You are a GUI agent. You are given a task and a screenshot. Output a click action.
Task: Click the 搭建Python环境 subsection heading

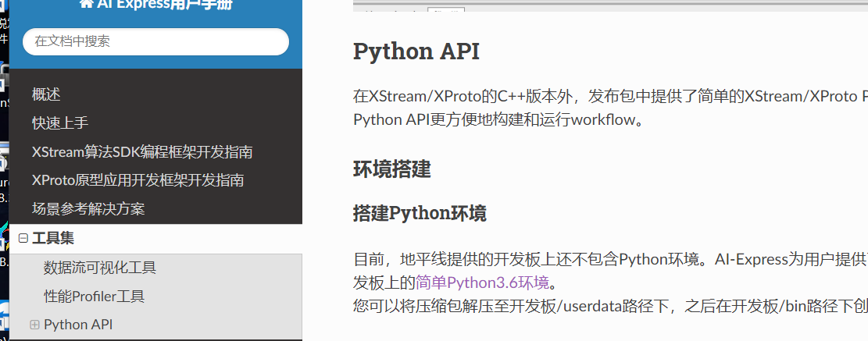[x=420, y=213]
